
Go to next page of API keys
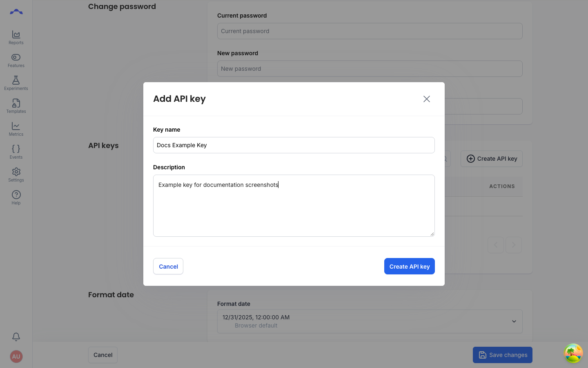[x=514, y=245]
